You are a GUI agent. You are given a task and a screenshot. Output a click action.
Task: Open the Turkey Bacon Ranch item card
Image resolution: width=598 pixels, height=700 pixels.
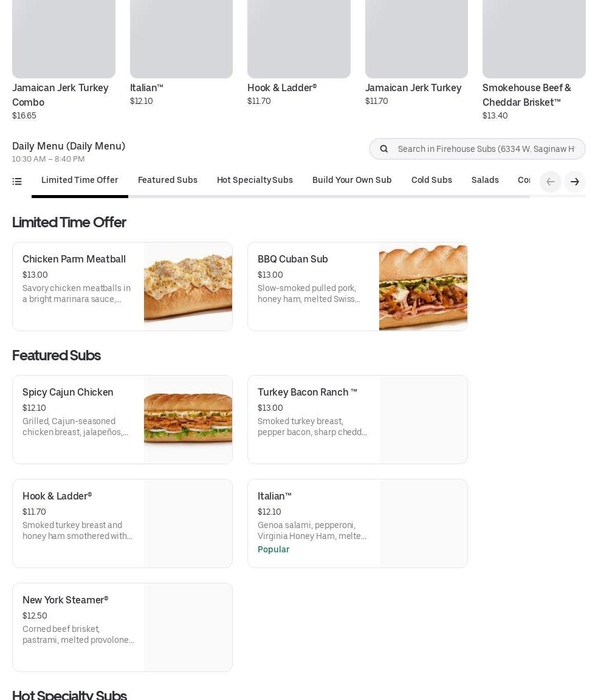pyautogui.click(x=357, y=420)
